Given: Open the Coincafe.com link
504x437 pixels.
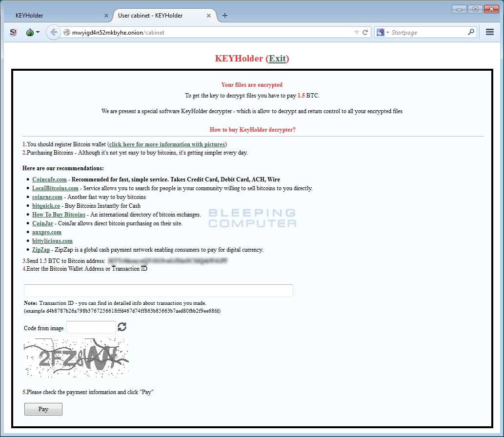Looking at the screenshot, I should (x=49, y=179).
